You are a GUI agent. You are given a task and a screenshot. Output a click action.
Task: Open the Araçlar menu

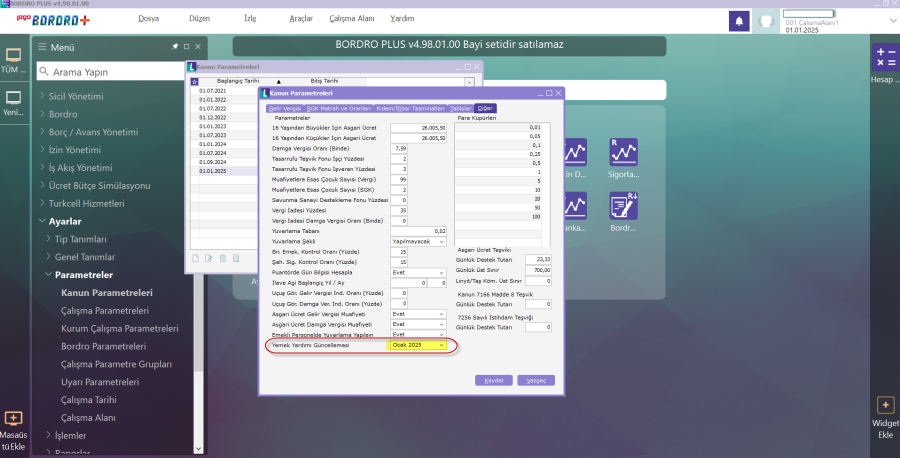pos(301,18)
